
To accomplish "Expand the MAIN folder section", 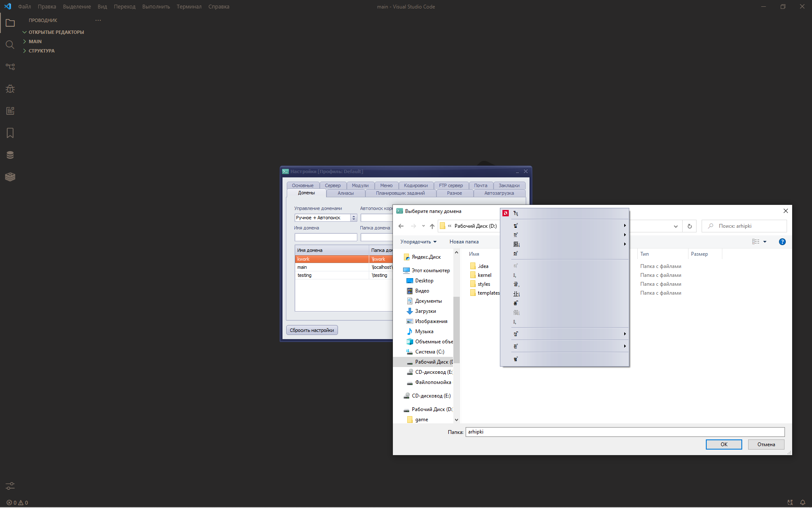I will click(x=35, y=41).
